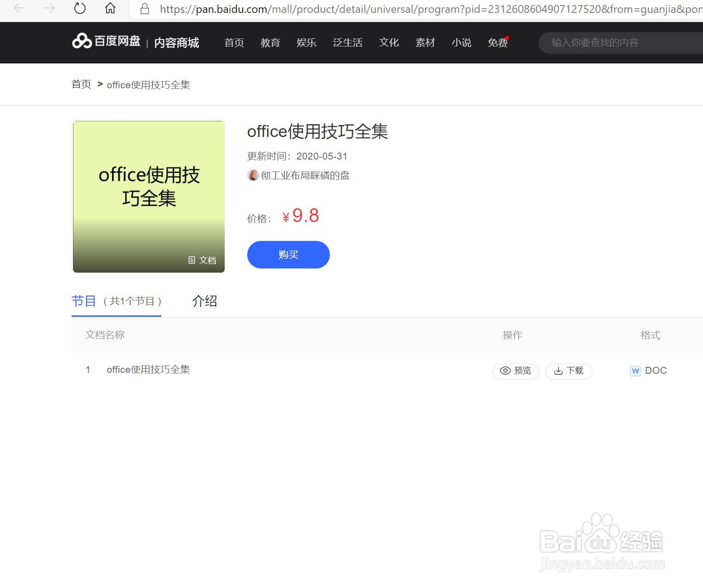Screen dimensions: 703x588
Task: Open the 小说 navigation item
Action: point(461,43)
